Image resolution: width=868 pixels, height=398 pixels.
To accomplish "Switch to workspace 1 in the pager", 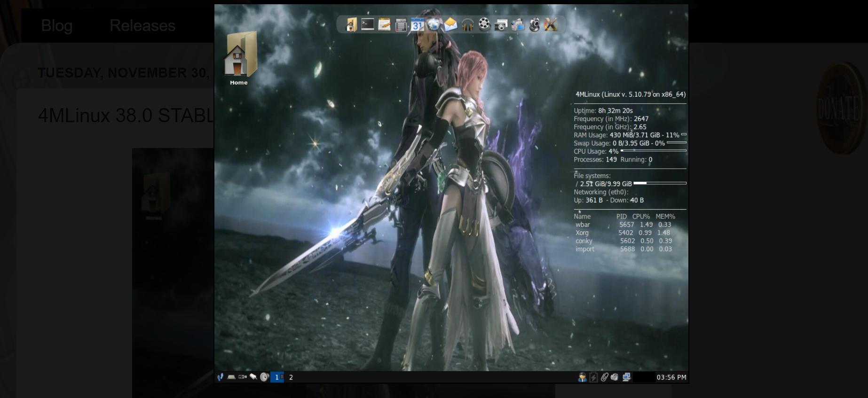I will tap(277, 377).
